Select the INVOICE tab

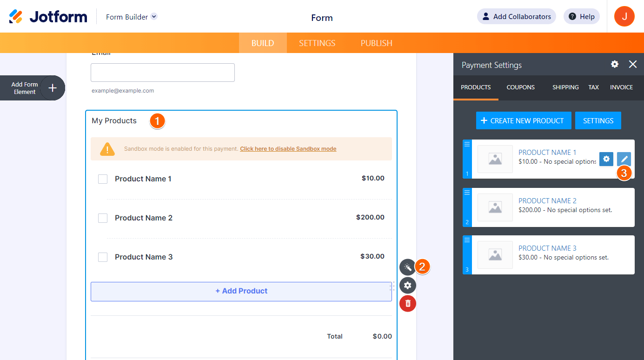tap(622, 87)
